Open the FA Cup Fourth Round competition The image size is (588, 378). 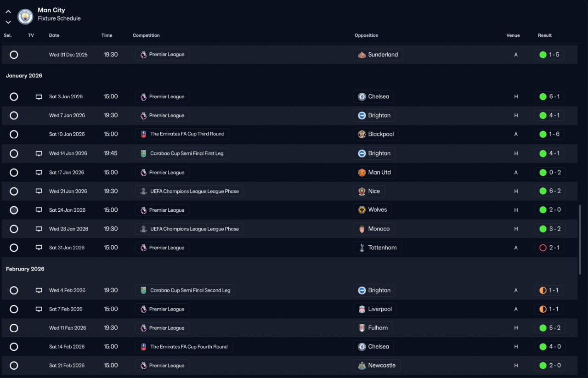[x=184, y=347]
